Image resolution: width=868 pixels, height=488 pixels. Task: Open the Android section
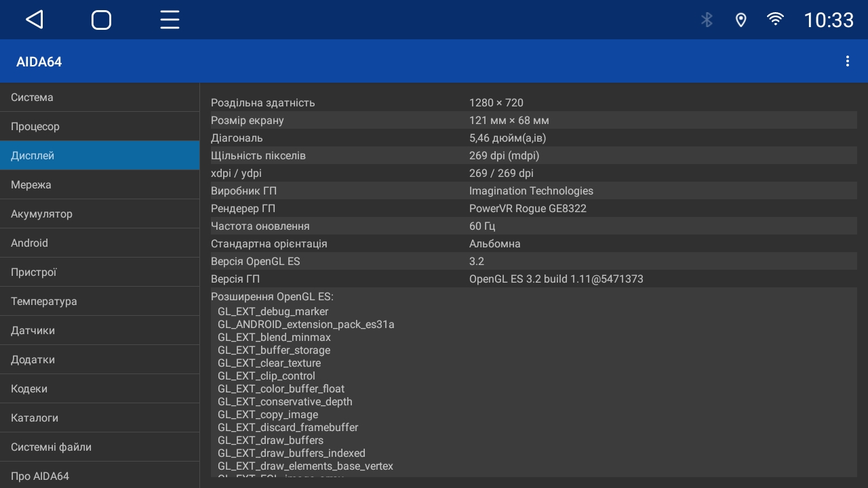click(x=100, y=243)
